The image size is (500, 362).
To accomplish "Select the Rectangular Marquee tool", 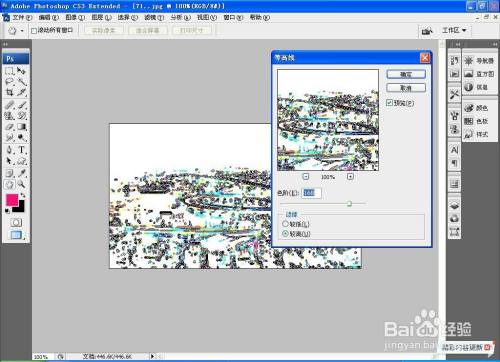I will [9, 71].
